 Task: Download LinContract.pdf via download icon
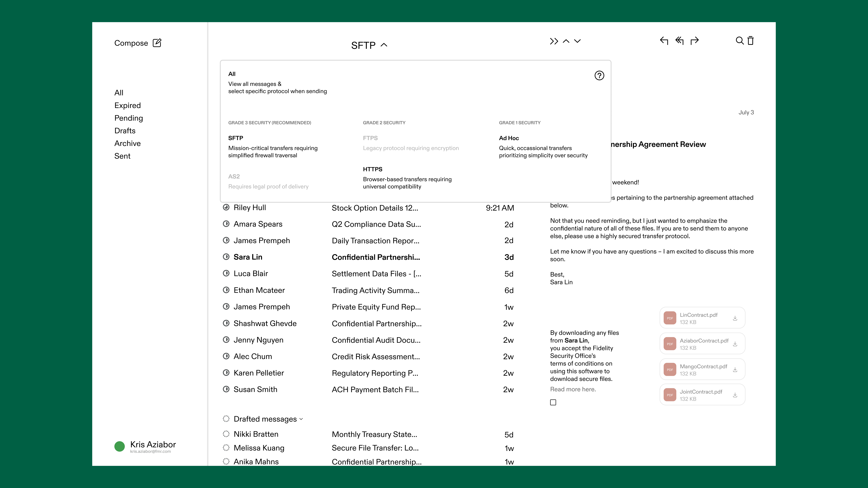(x=735, y=318)
